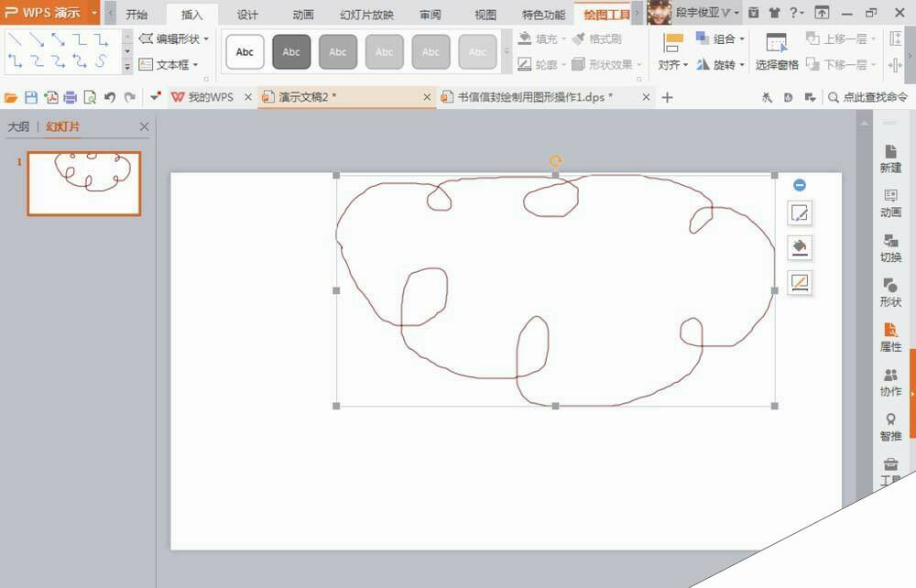Click the 对齐 align button
Viewport: 916px width, 588px height.
pyautogui.click(x=673, y=53)
